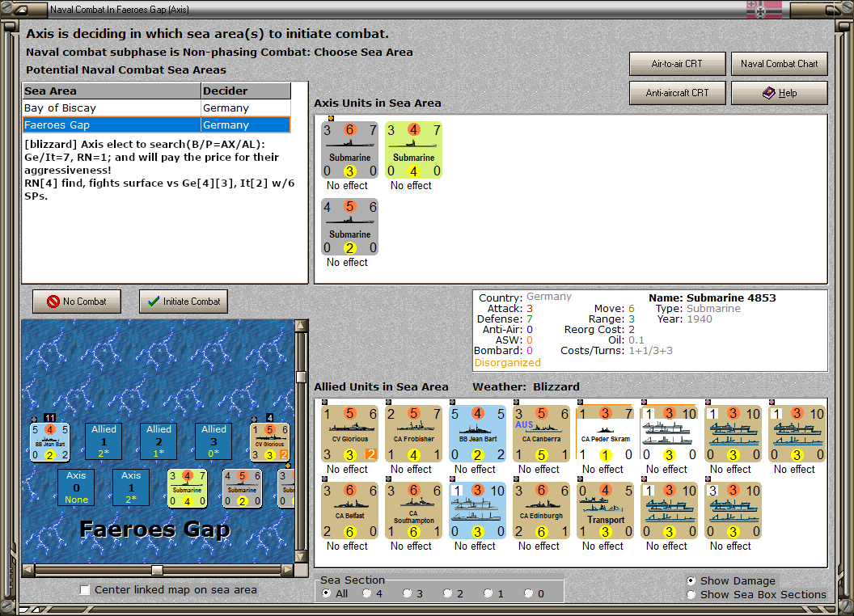854x616 pixels.
Task: Select Sea Section 2 radio button
Action: [x=447, y=593]
